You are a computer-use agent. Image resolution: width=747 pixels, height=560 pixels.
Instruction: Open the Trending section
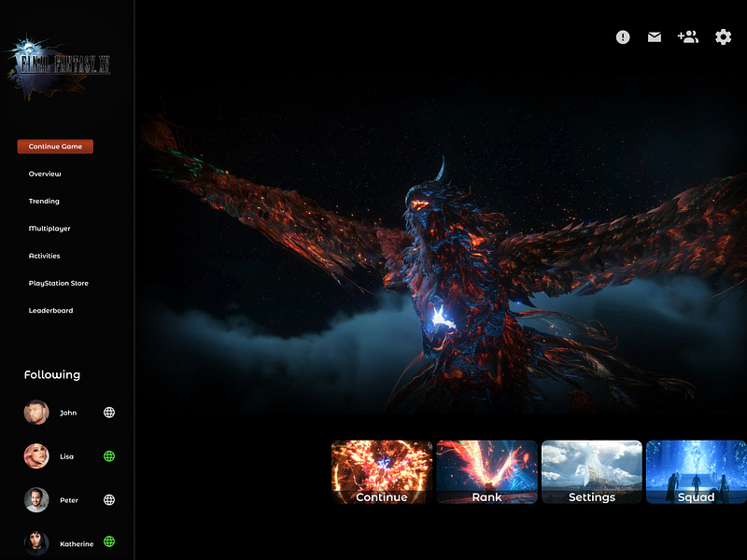point(43,201)
